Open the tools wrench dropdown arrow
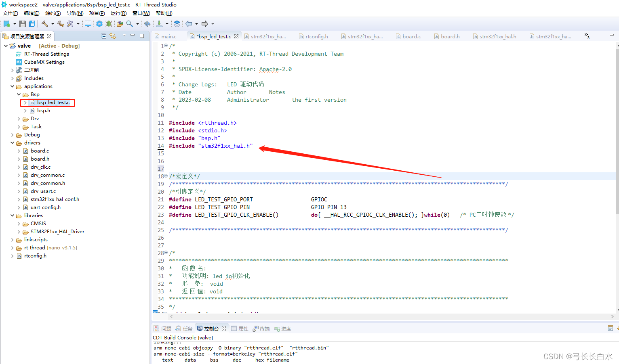Image resolution: width=619 pixels, height=364 pixels. point(78,24)
